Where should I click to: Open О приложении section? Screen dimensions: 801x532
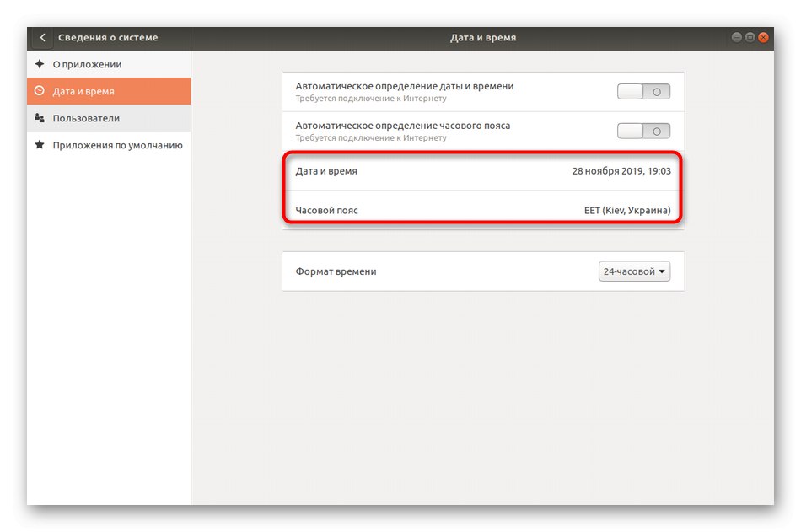(109, 64)
